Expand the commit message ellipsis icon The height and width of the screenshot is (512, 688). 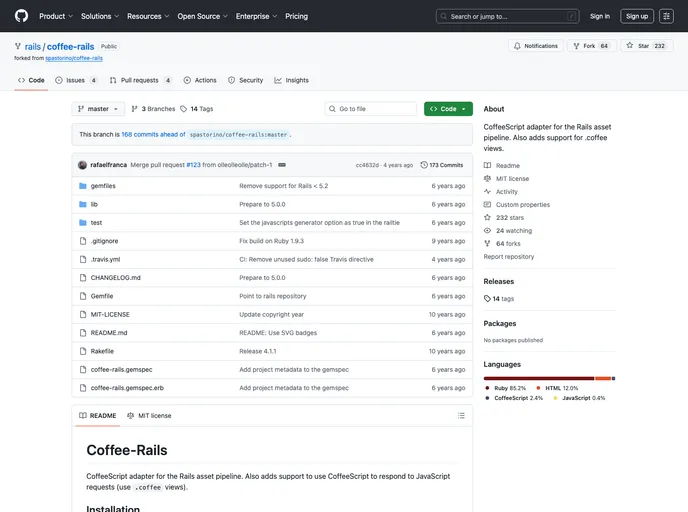tap(282, 165)
